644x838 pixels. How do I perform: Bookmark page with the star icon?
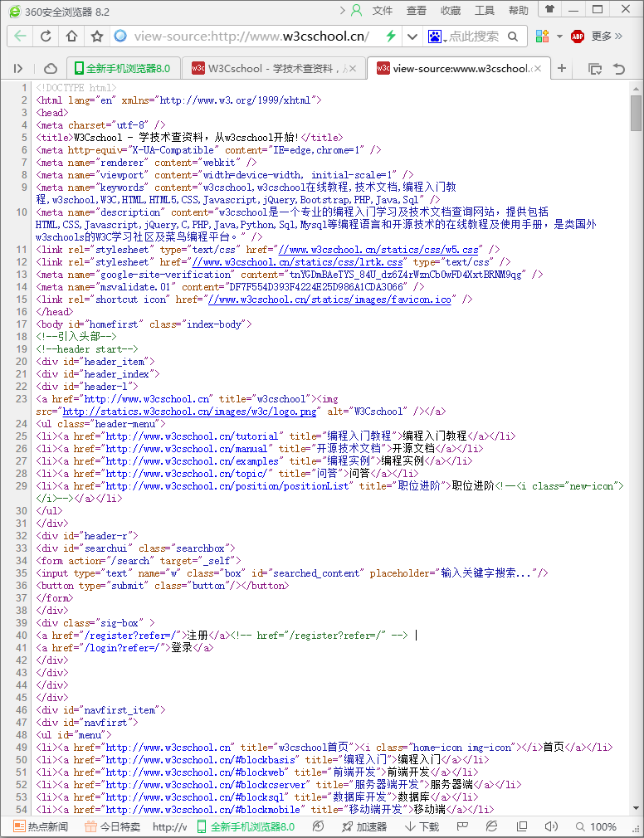[x=97, y=37]
